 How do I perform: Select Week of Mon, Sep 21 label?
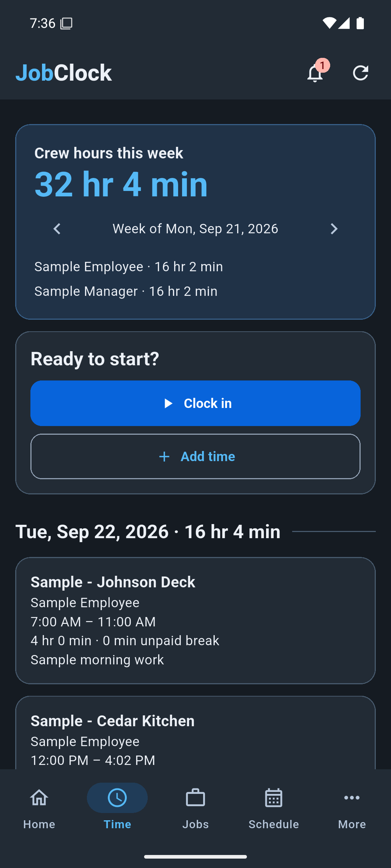(195, 229)
